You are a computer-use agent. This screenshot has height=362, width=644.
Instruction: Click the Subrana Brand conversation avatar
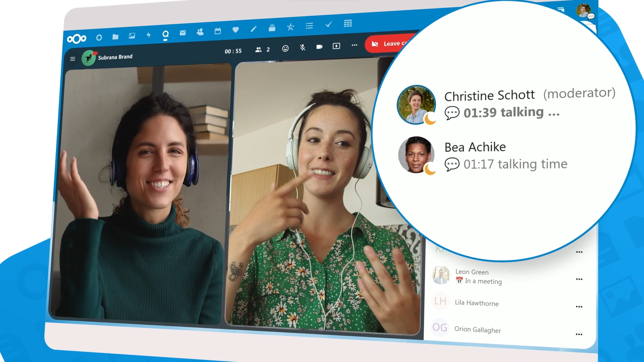pyautogui.click(x=89, y=58)
